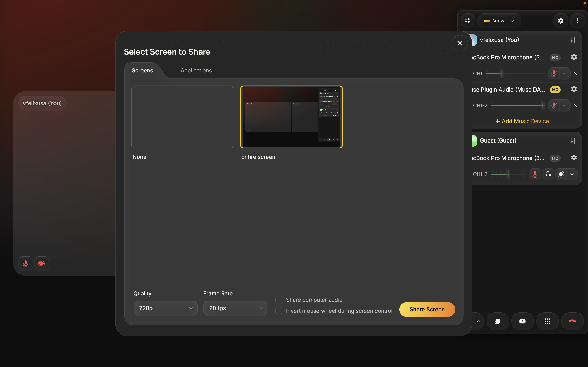Unmute the microphone in the video preview
The image size is (588, 367).
coord(25,263)
